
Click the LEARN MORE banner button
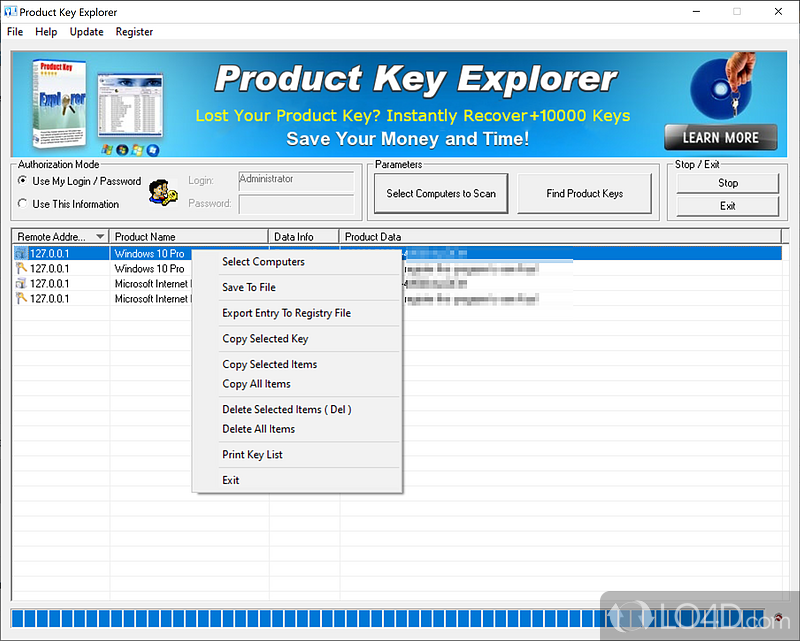(720, 137)
